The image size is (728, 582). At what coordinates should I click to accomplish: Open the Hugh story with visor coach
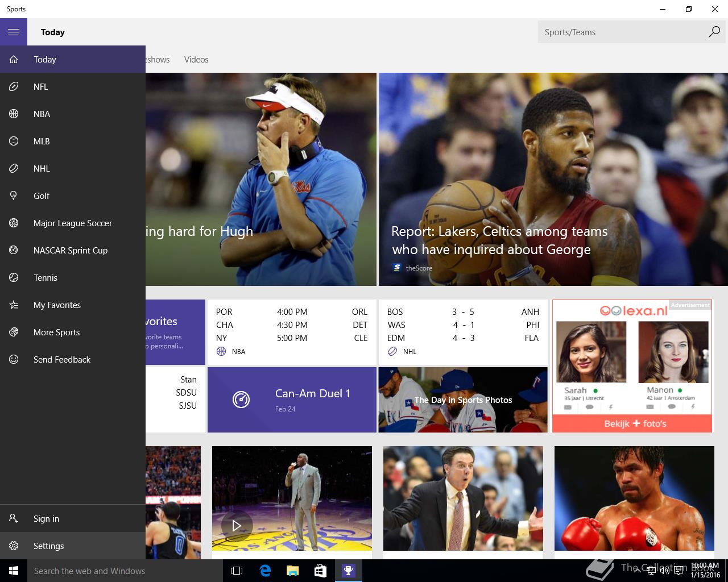click(x=261, y=179)
